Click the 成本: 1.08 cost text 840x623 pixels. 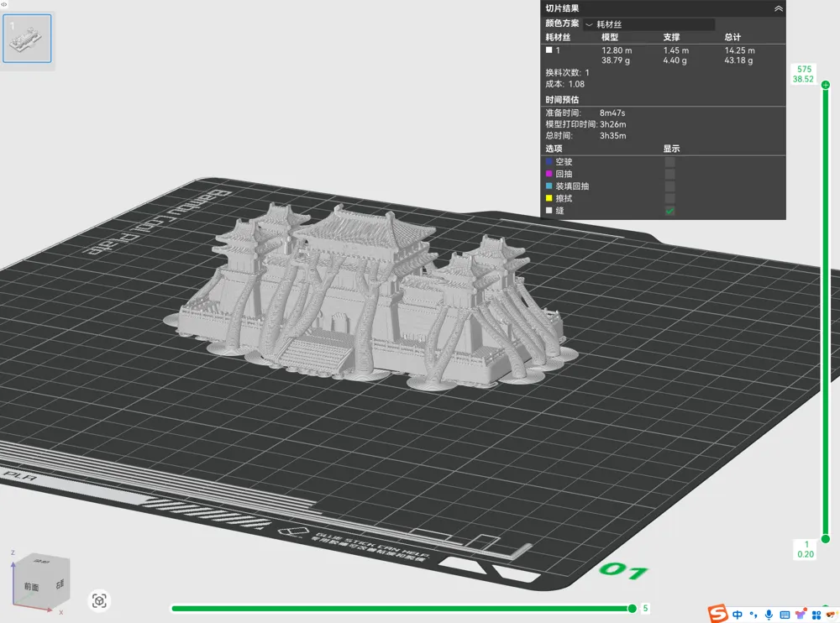tap(564, 84)
